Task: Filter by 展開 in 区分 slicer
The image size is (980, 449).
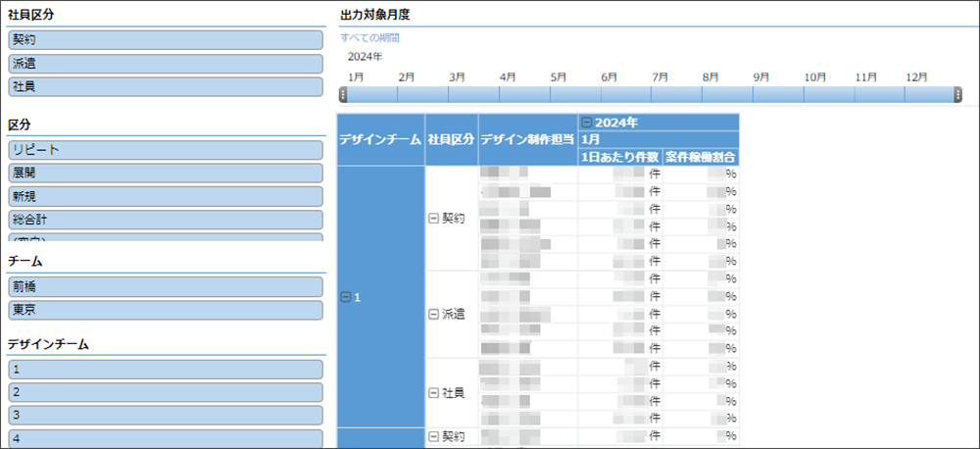Action: click(x=166, y=174)
